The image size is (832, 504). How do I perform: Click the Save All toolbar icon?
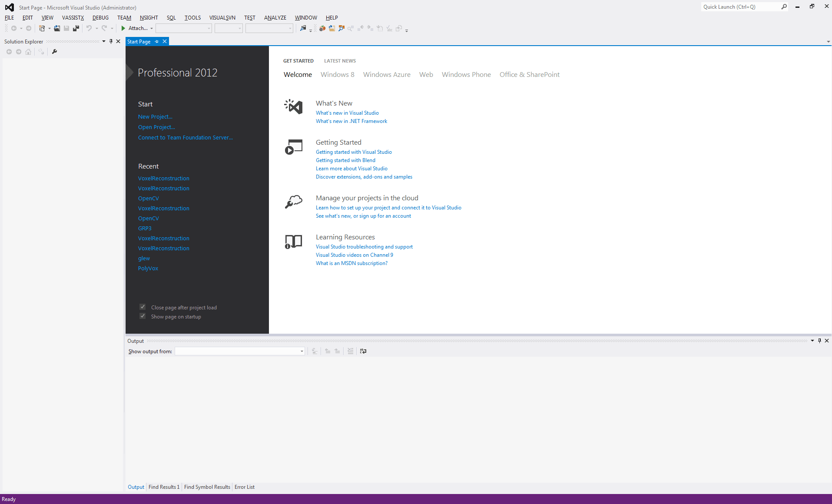(76, 28)
